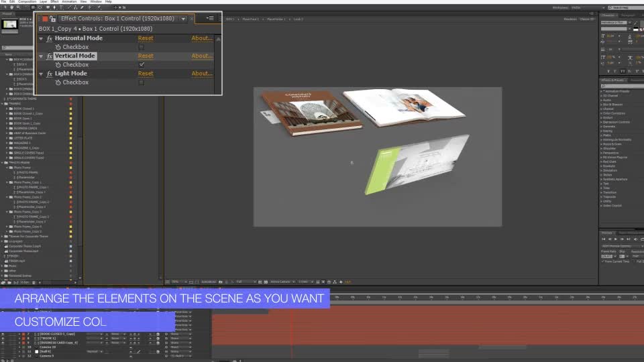This screenshot has height=362, width=644.
Task: Toggle visibility of BOOK CLOSED 1_Copy layer
Action: (x=3, y=334)
